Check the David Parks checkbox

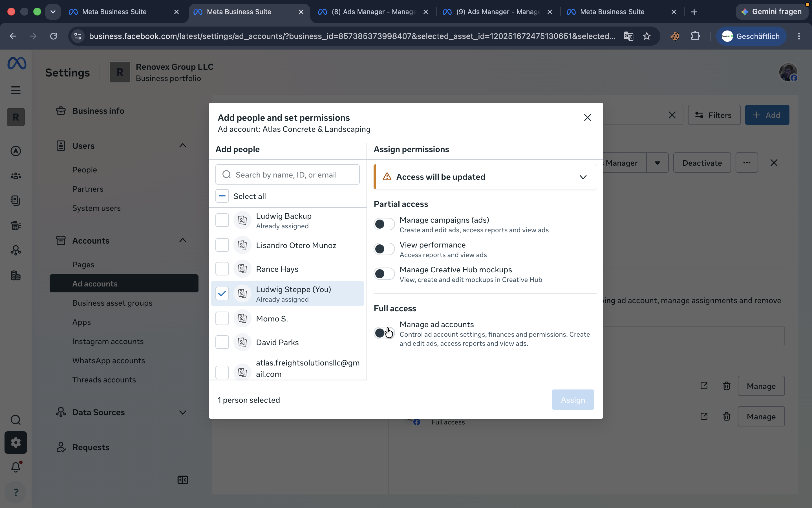point(222,342)
